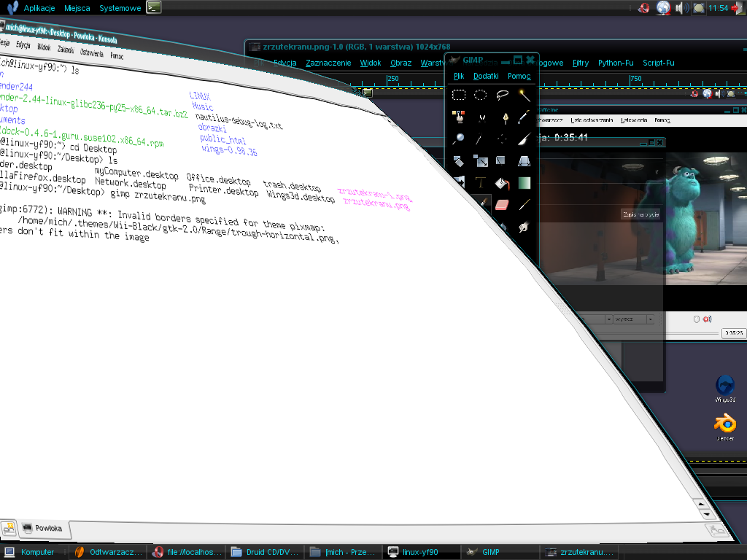
Task: Click the globe network icon in the tray
Action: (662, 7)
